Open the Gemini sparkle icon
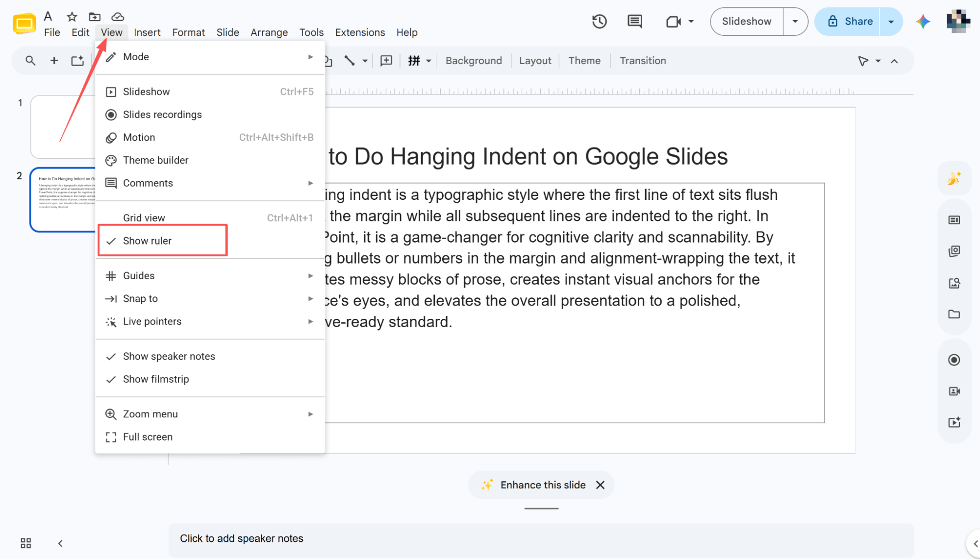This screenshot has width=980, height=560. pos(923,22)
